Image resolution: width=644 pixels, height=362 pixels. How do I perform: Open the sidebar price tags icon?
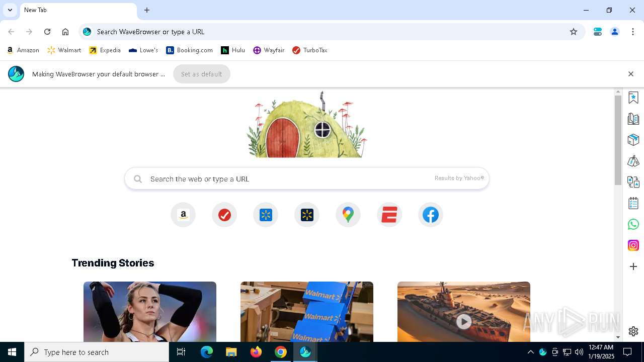(x=633, y=161)
